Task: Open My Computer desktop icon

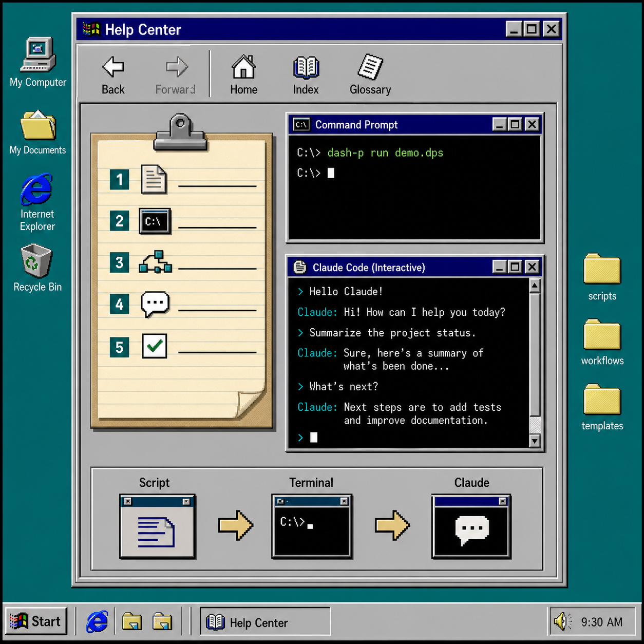Action: pos(38,62)
